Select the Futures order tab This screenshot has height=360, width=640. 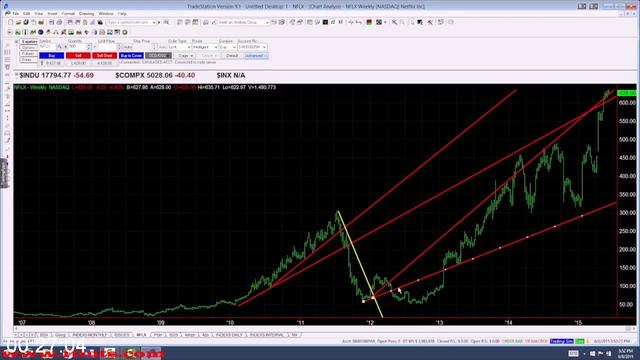[x=29, y=54]
